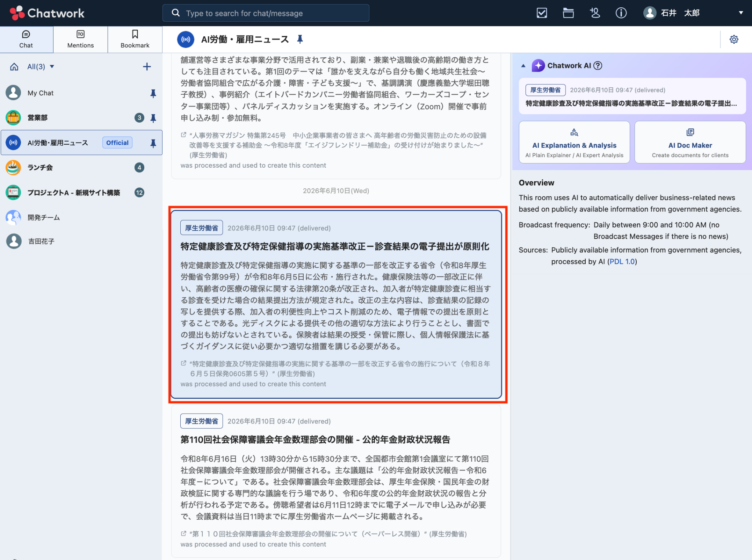Click the plus icon to add a chat
The width and height of the screenshot is (752, 560).
point(147,67)
